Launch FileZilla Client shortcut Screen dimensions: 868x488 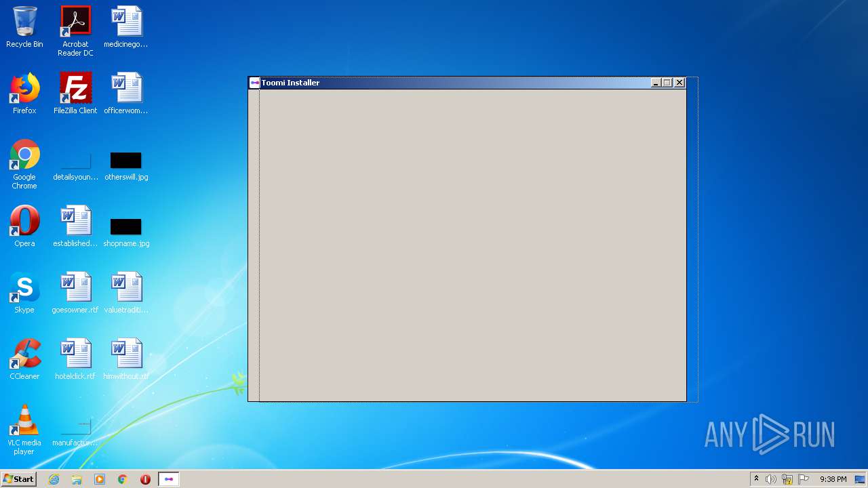pyautogui.click(x=75, y=94)
